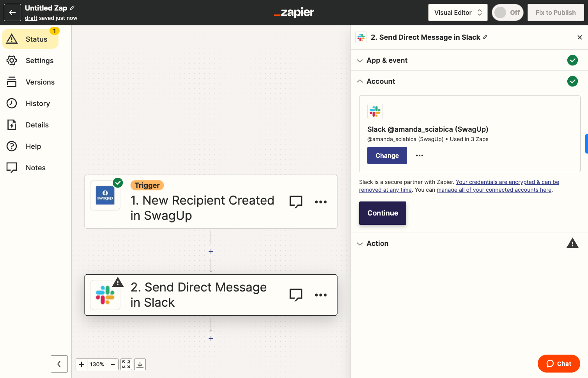Viewport: 588px width, 378px height.
Task: Click the Change account button
Action: click(x=387, y=155)
